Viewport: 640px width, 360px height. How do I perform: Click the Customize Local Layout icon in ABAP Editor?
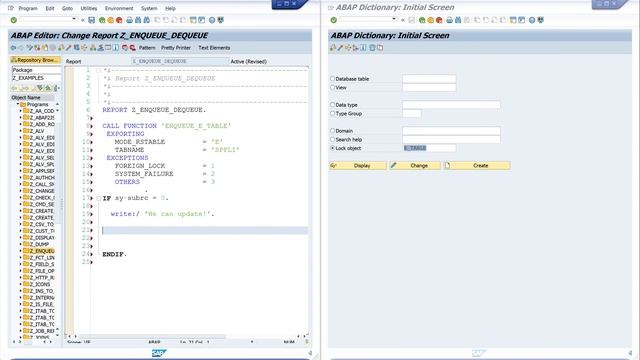[221, 20]
